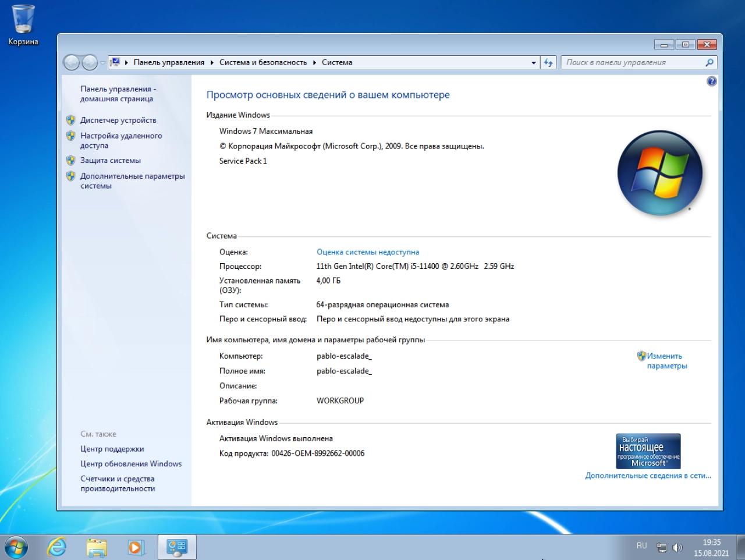Select '64-разрядная операционная система' text
The width and height of the screenshot is (745, 560).
[x=382, y=304]
